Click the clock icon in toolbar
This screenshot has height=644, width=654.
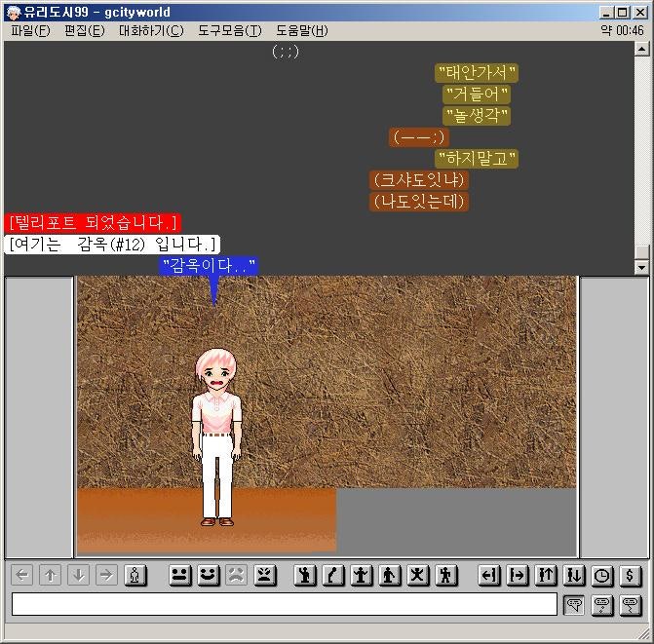coord(602,575)
